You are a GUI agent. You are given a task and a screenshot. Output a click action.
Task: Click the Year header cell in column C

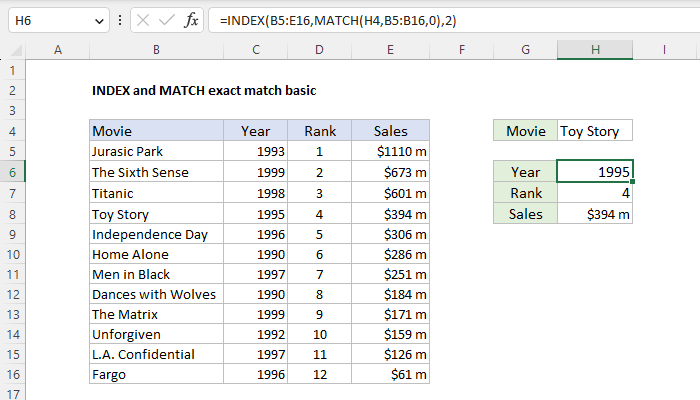(x=255, y=131)
